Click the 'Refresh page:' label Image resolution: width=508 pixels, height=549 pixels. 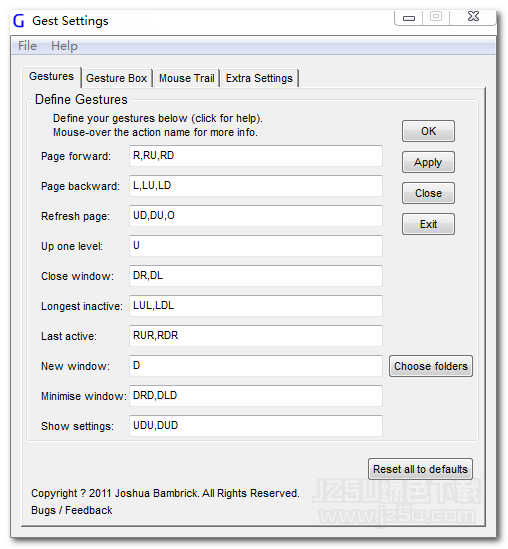pos(75,216)
